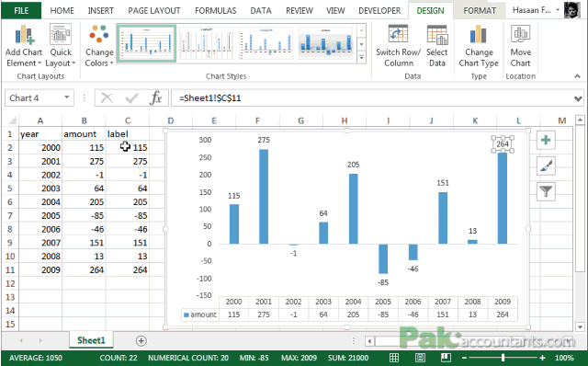Open Quick Layout gallery
Image resolution: width=588 pixels, height=366 pixels.
tap(61, 46)
